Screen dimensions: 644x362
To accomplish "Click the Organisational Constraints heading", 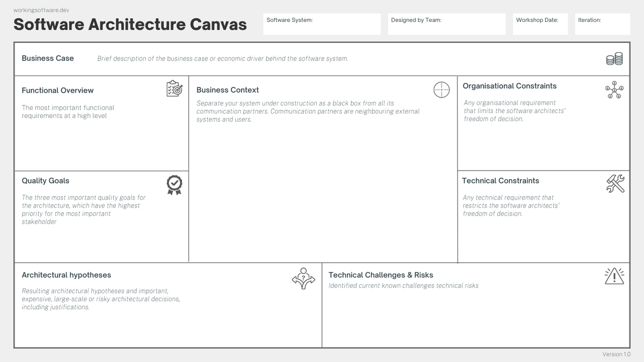I will click(x=510, y=86).
